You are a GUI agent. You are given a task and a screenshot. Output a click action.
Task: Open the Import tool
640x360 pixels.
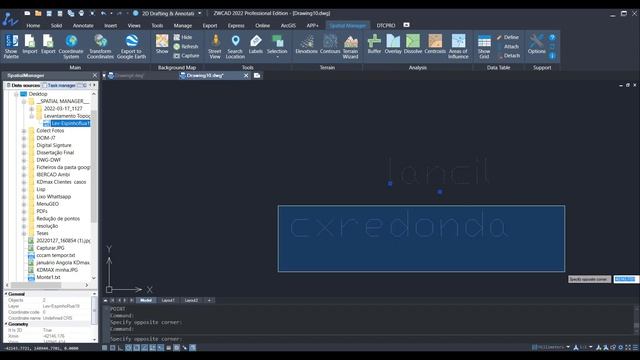tap(29, 44)
